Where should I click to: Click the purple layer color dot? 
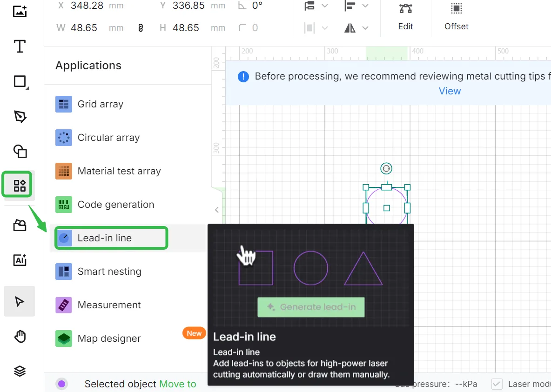point(62,384)
